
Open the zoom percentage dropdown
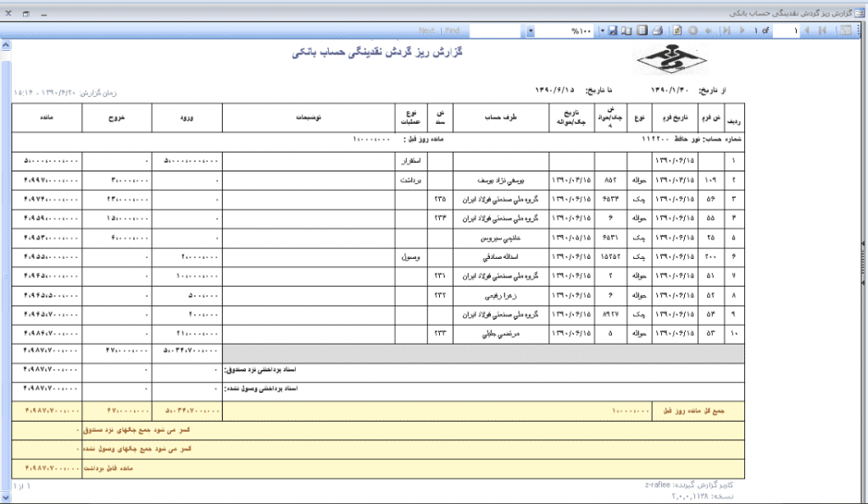click(x=531, y=31)
